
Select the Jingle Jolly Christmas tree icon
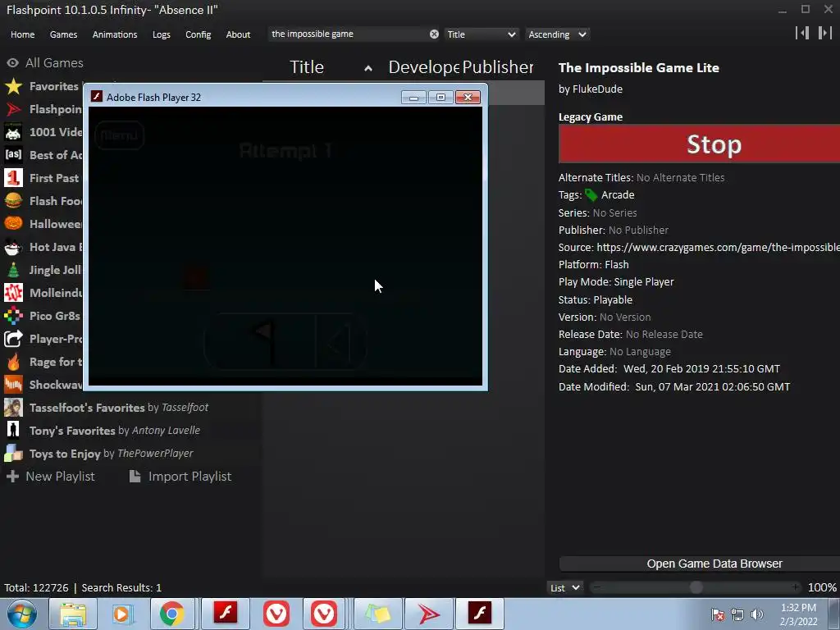pos(13,270)
